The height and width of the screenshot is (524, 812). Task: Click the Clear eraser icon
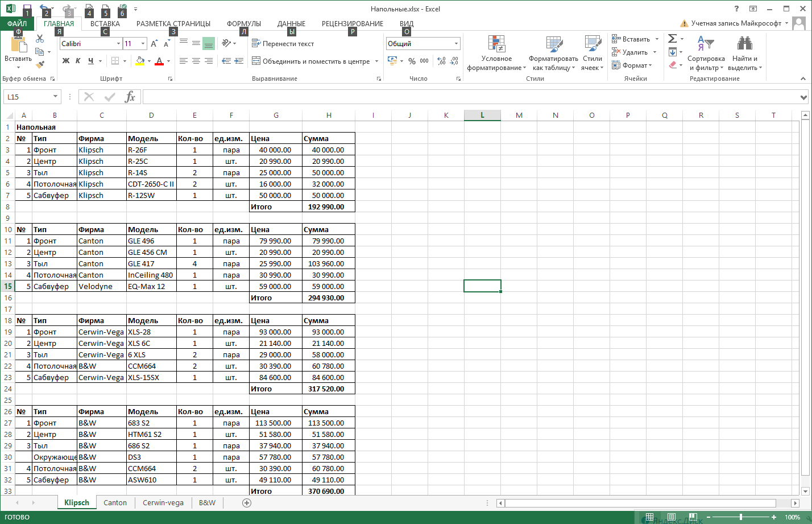(673, 65)
